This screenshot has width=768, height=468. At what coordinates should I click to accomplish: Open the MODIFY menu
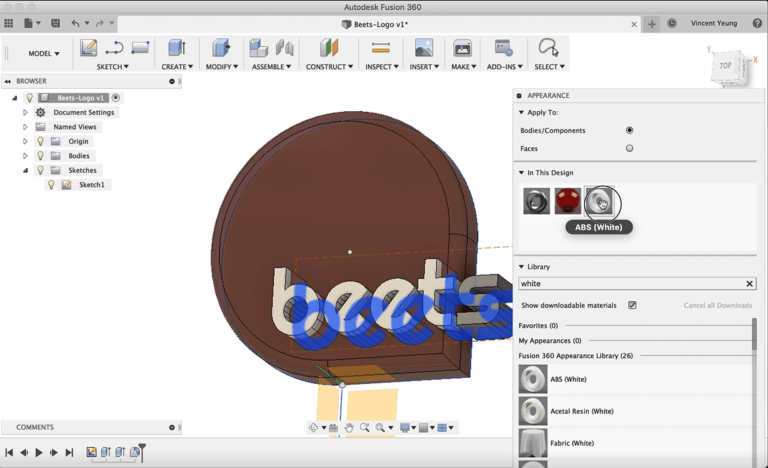(x=221, y=67)
